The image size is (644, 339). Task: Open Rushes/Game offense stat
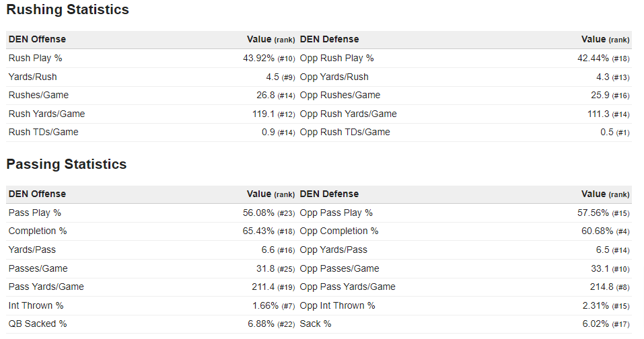pos(38,96)
